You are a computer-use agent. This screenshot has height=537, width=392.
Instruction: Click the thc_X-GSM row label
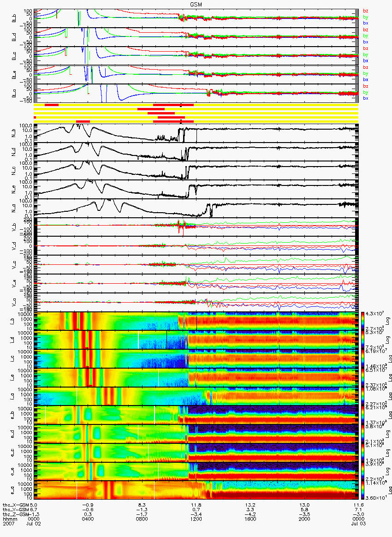[x=16, y=505]
